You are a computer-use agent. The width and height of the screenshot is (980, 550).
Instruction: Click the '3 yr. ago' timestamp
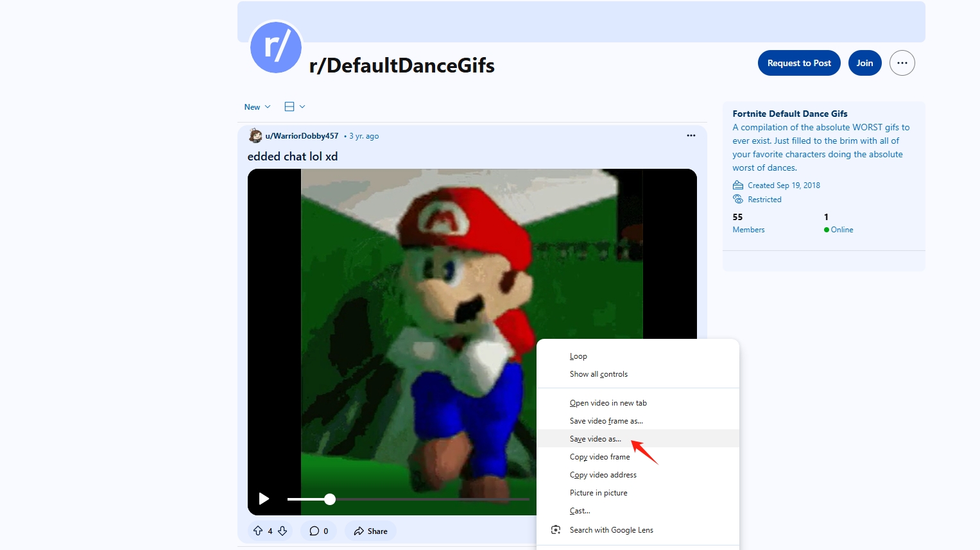click(x=364, y=136)
